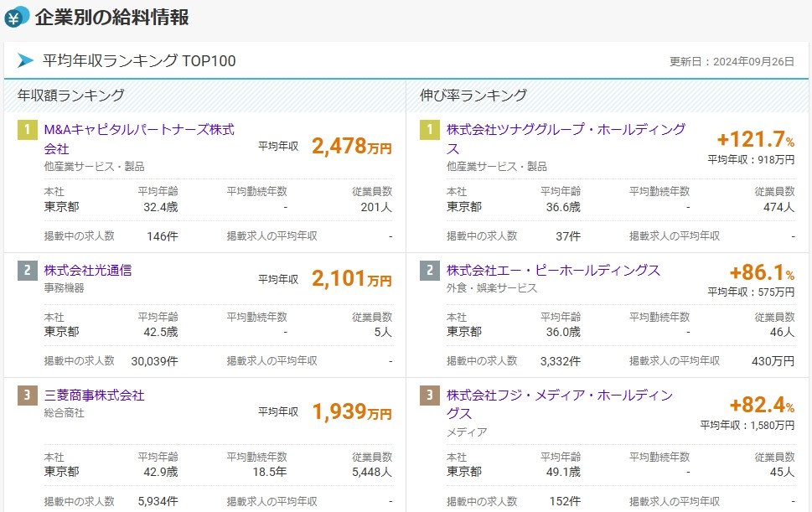
Task: Click the 152件 job count value
Action: 565,502
